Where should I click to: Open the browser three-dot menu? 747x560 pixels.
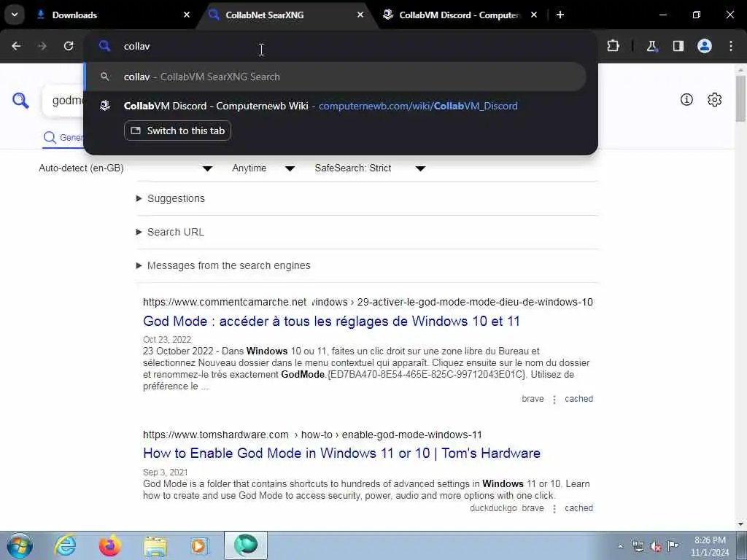pyautogui.click(x=731, y=46)
